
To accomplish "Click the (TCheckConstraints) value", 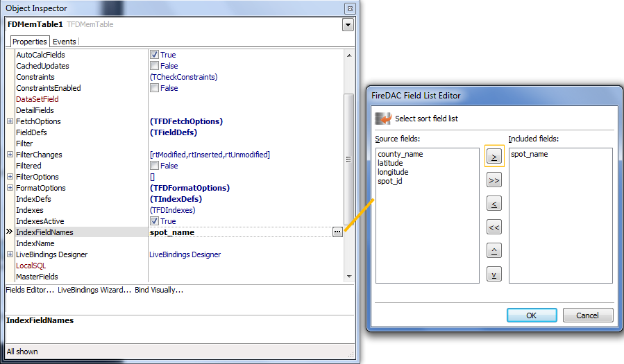I will 184,77.
